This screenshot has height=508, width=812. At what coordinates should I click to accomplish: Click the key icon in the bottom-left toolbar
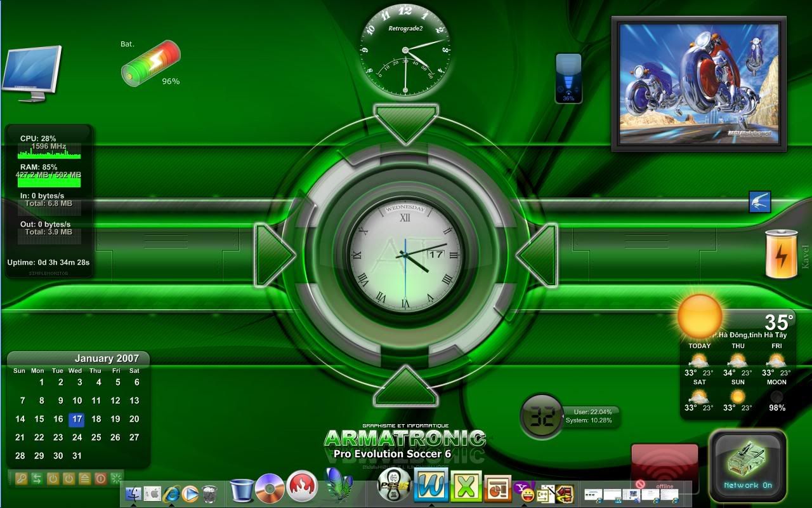point(21,479)
